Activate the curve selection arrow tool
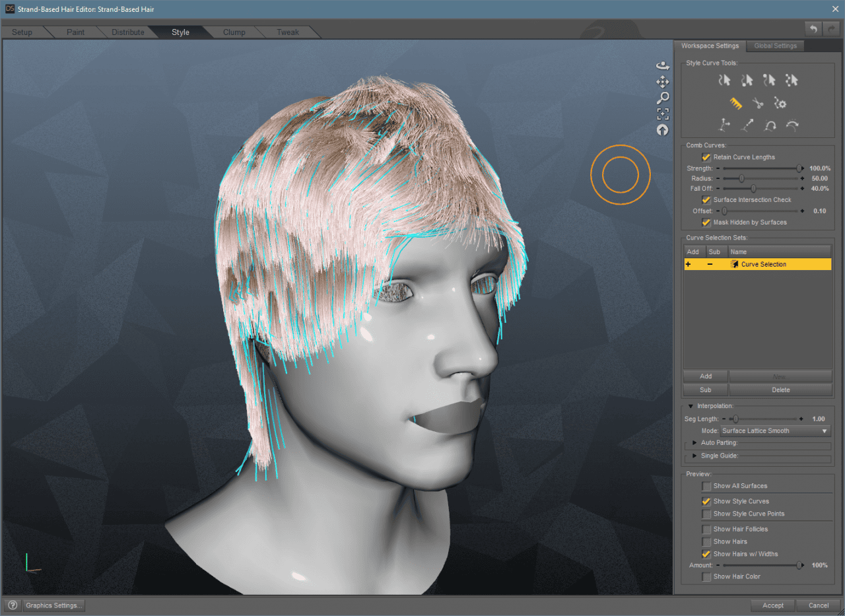The height and width of the screenshot is (616, 845). tap(725, 81)
